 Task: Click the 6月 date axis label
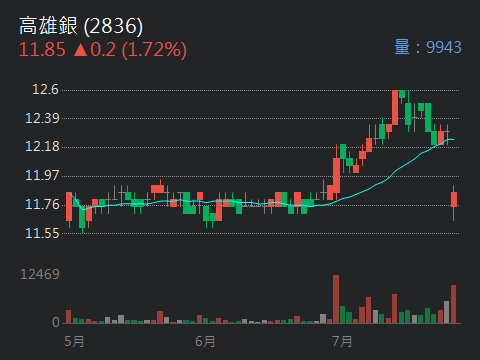click(205, 342)
